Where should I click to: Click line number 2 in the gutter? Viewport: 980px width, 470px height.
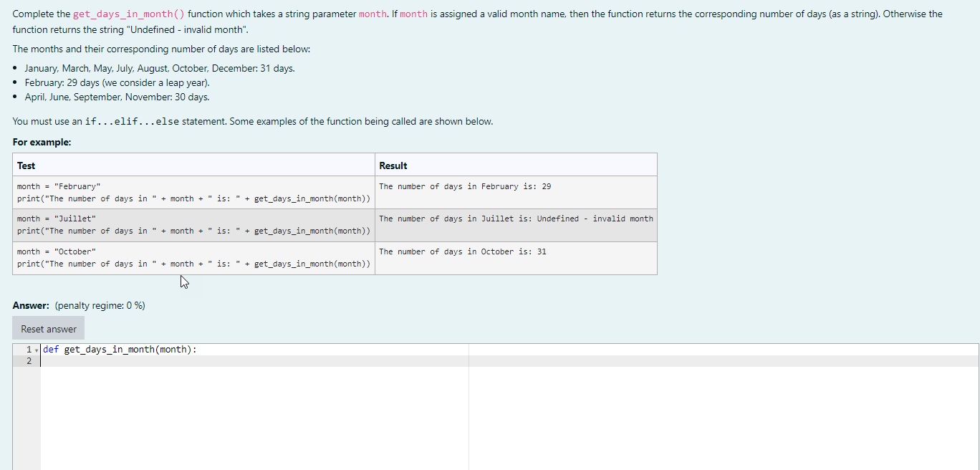[x=29, y=361]
